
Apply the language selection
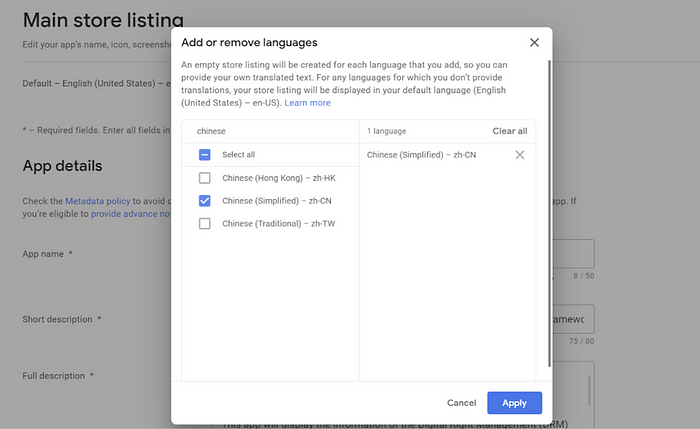coord(514,403)
